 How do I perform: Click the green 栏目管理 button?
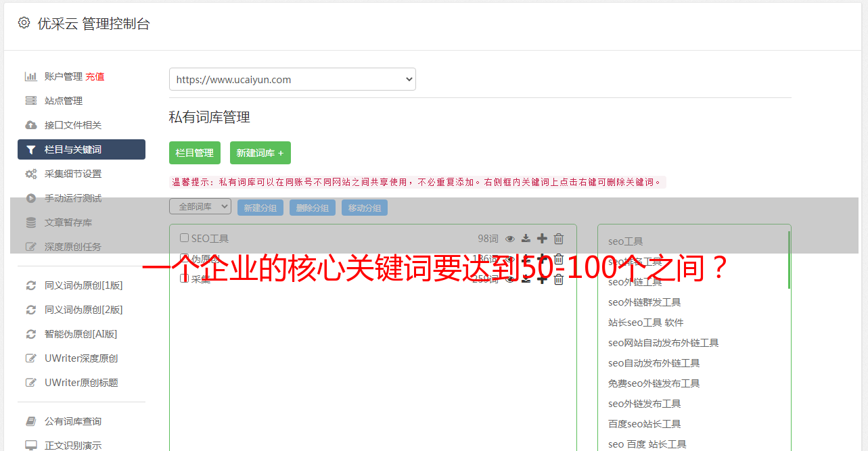click(195, 153)
